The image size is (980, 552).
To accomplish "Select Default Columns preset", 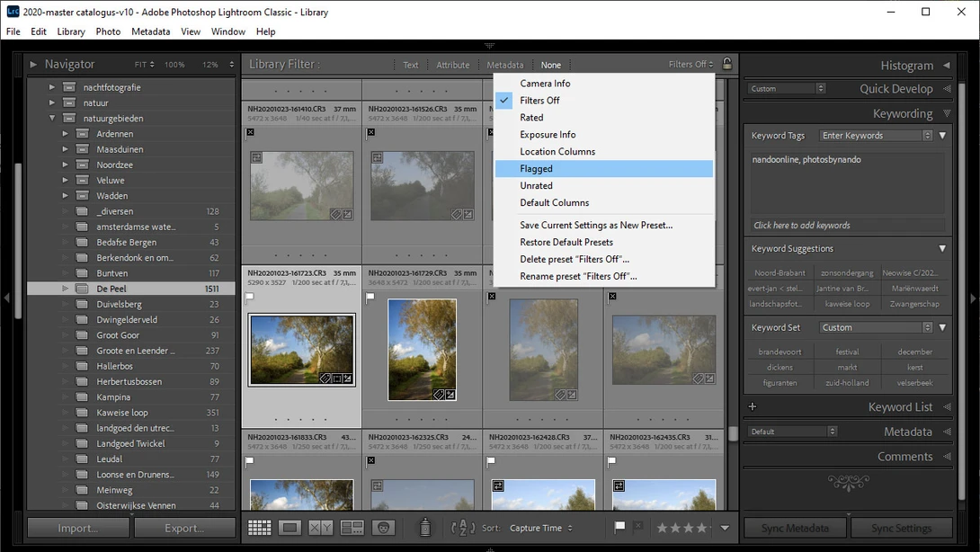I will click(604, 202).
